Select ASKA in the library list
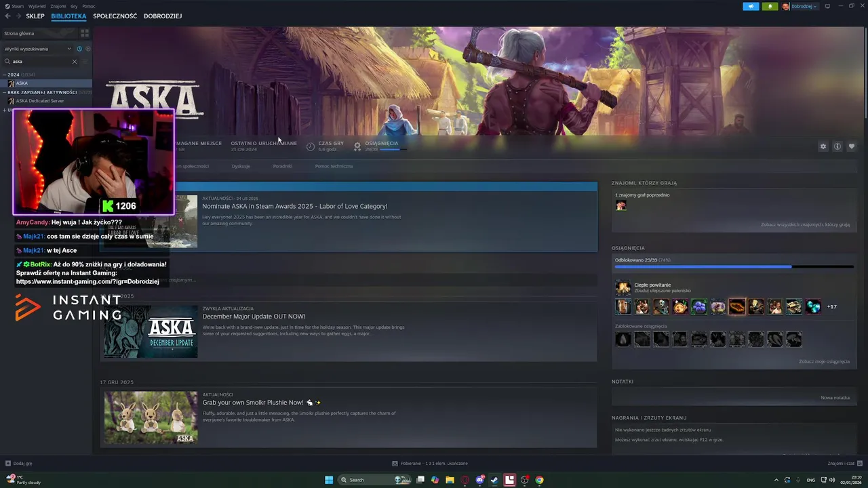Image resolution: width=868 pixels, height=488 pixels. [46, 83]
